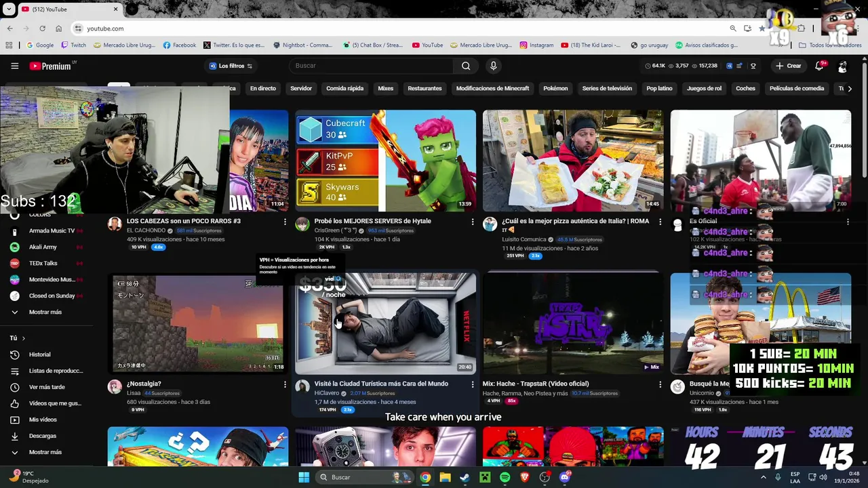This screenshot has height=488, width=868.
Task: Open Luisito Comunica channel avatar
Action: (490, 224)
